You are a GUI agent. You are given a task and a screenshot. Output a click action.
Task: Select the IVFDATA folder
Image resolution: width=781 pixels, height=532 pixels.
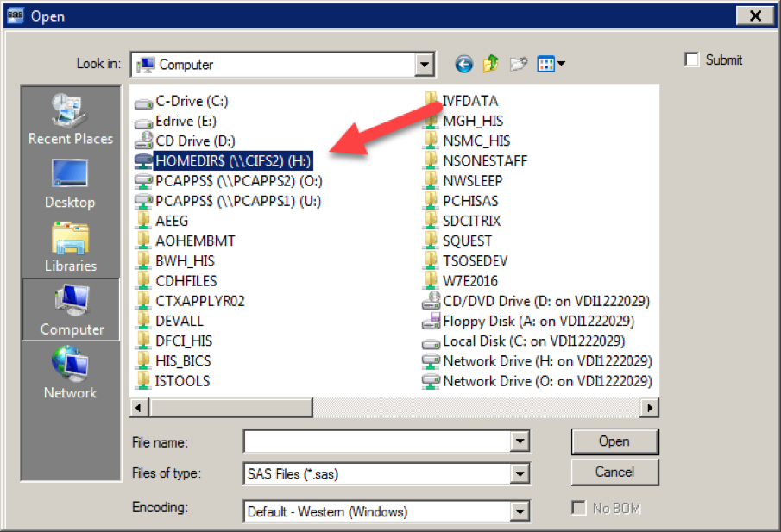click(461, 101)
